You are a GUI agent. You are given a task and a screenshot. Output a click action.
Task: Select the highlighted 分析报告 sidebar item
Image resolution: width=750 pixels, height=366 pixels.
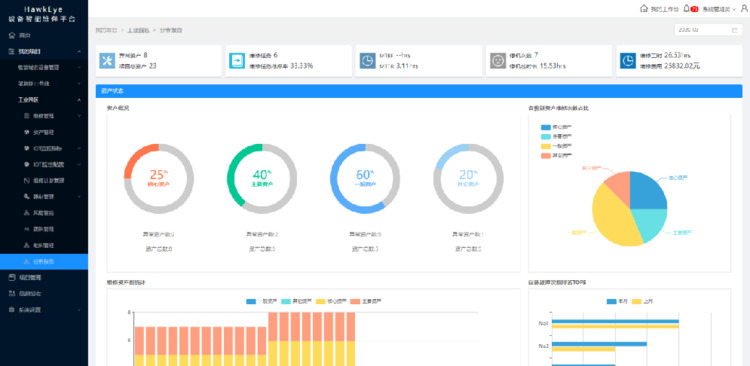click(x=44, y=261)
